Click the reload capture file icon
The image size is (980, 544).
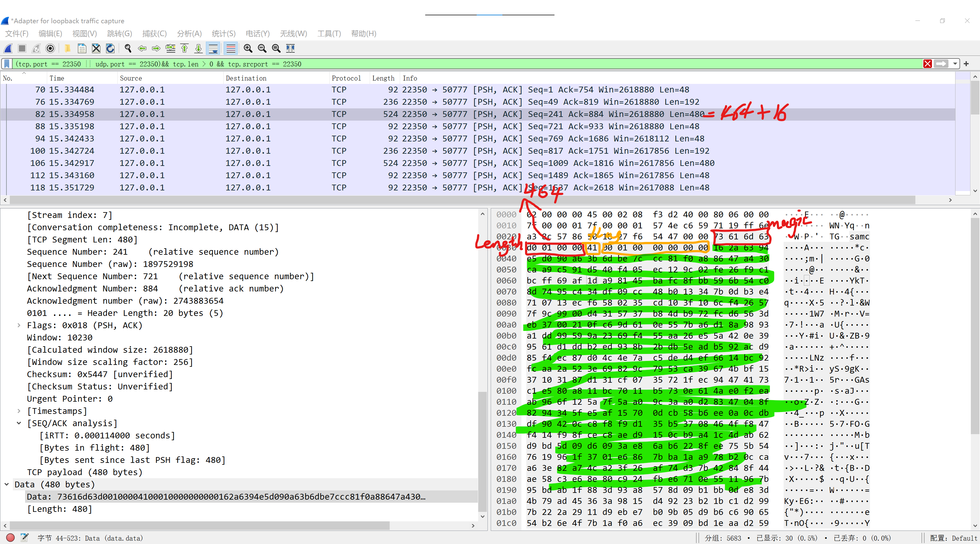point(110,48)
